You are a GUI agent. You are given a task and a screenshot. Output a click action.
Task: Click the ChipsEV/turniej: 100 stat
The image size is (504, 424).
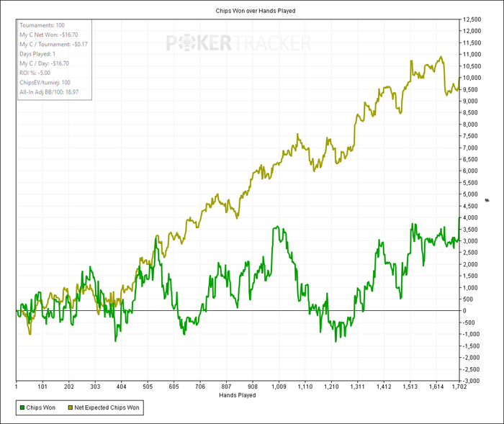coord(45,82)
